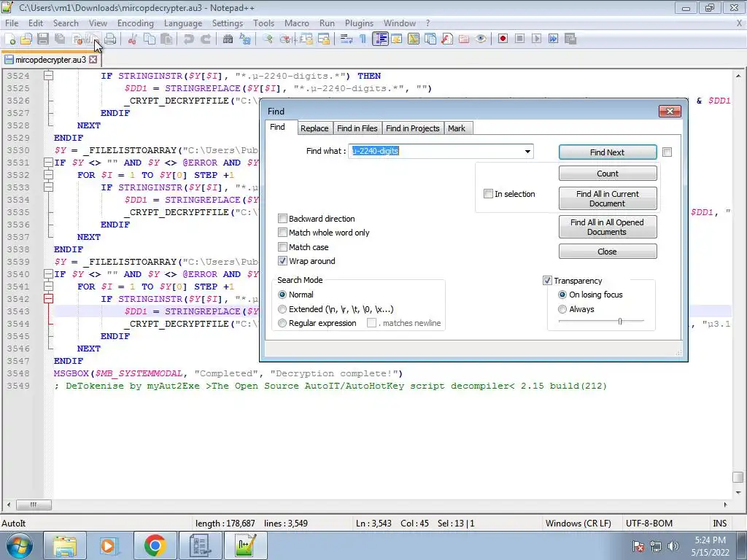Open Find with the binoculars icon

tap(228, 39)
